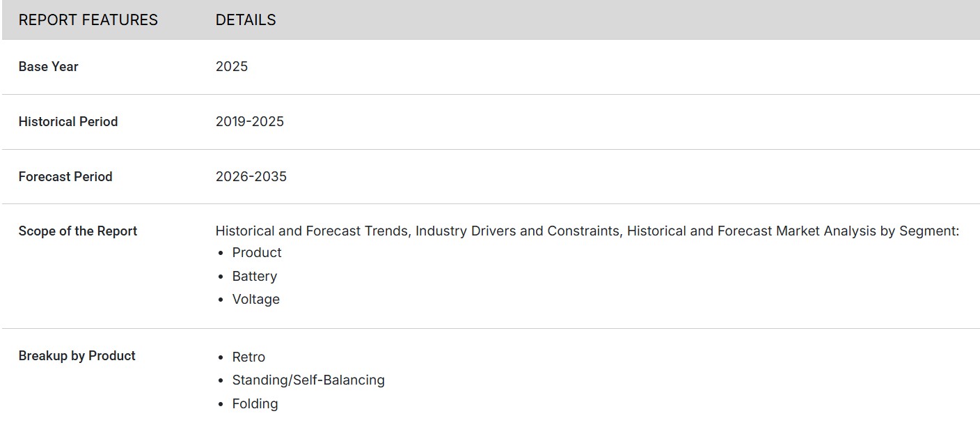
Task: Click the 2026-2035 forecast period value
Action: (x=251, y=177)
